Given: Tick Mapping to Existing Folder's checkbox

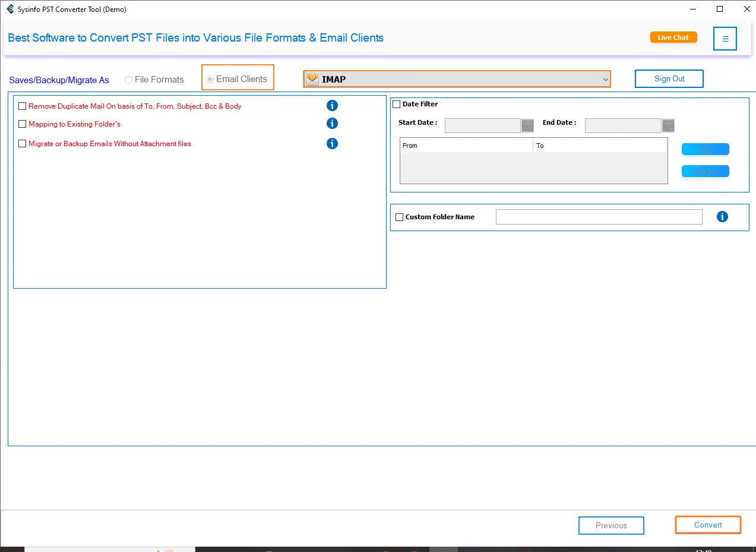Looking at the screenshot, I should (x=23, y=124).
